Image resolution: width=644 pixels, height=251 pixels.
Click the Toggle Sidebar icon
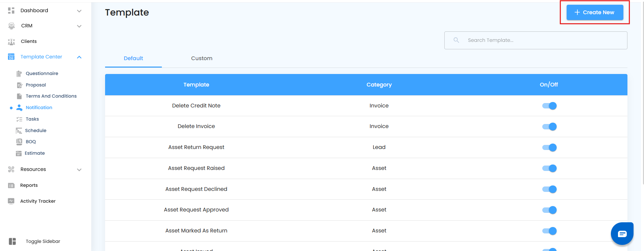[13, 241]
